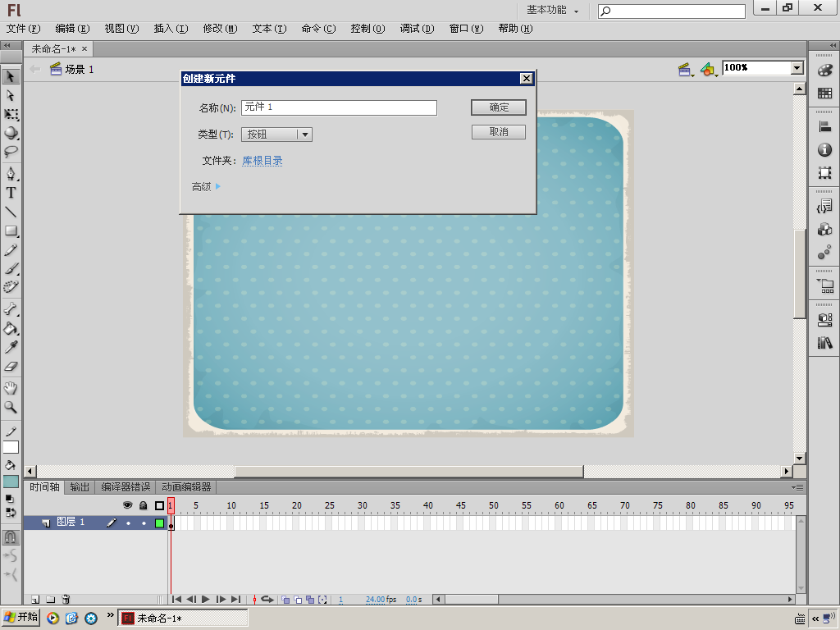Screen dimensions: 840x630
Task: Click the Delete layer trash icon
Action: (66, 600)
